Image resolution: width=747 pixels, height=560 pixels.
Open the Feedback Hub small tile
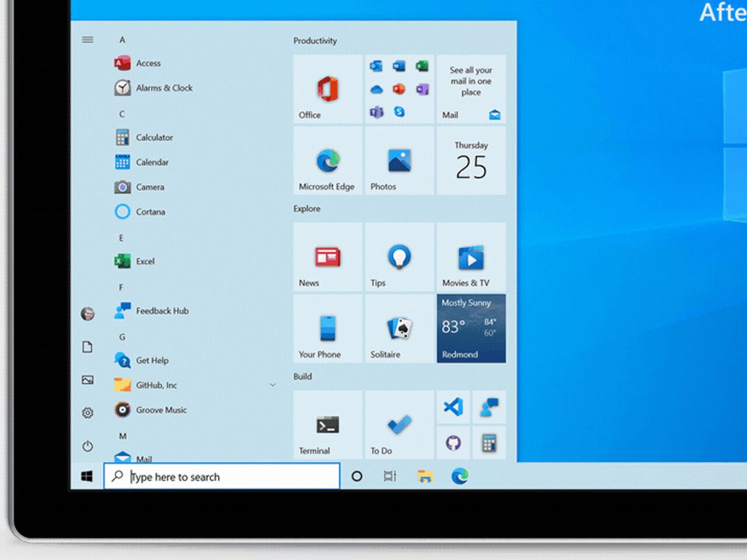[489, 407]
